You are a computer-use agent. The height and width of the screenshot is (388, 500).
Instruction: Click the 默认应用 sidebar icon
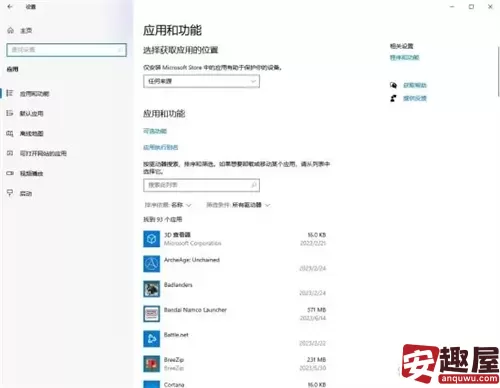10,113
